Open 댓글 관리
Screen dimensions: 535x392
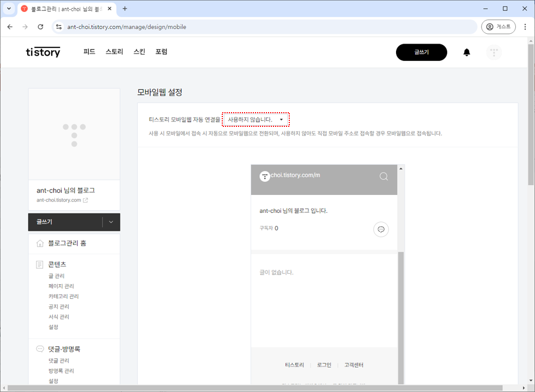pos(59,360)
